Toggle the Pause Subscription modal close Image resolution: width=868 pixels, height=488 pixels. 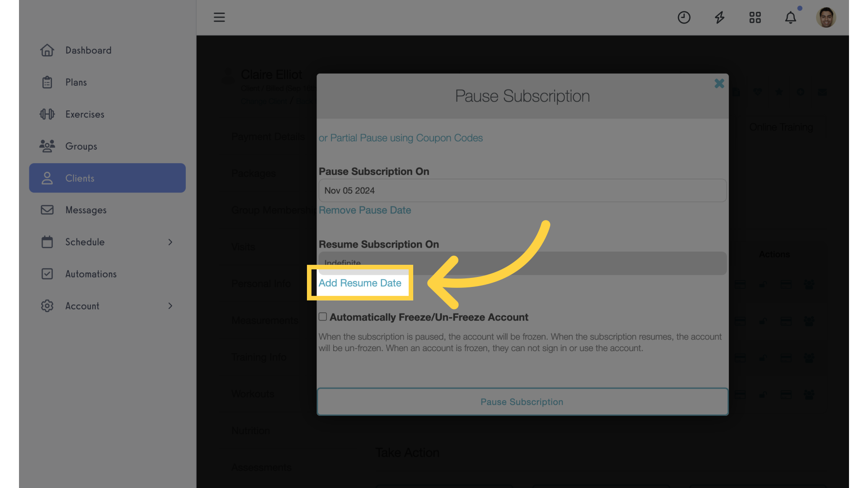pos(720,84)
